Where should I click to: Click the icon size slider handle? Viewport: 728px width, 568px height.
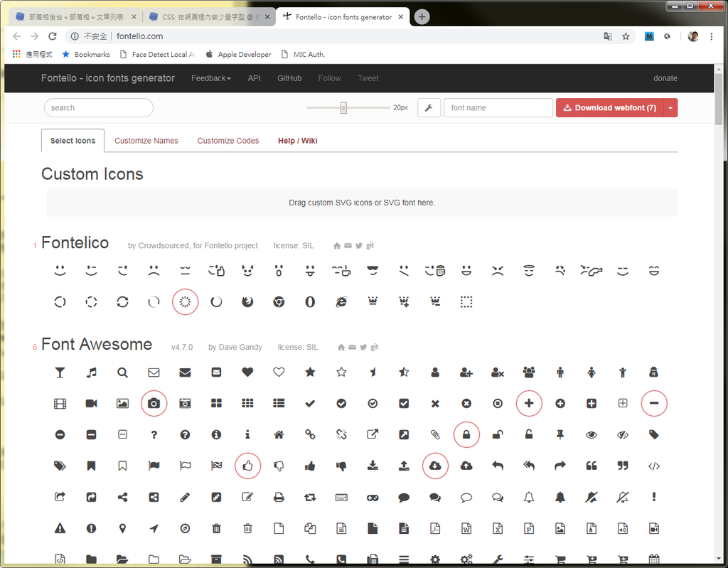(x=343, y=108)
